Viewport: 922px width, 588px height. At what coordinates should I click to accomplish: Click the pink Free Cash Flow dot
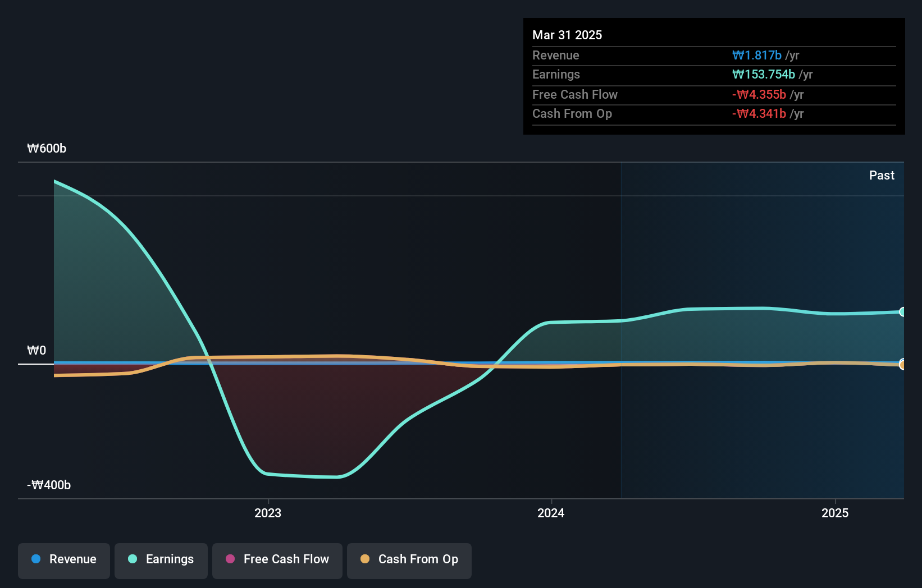(230, 559)
